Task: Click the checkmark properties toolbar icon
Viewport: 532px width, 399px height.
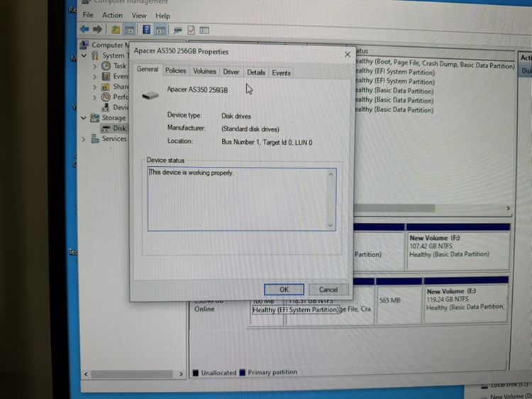Action: tap(191, 31)
